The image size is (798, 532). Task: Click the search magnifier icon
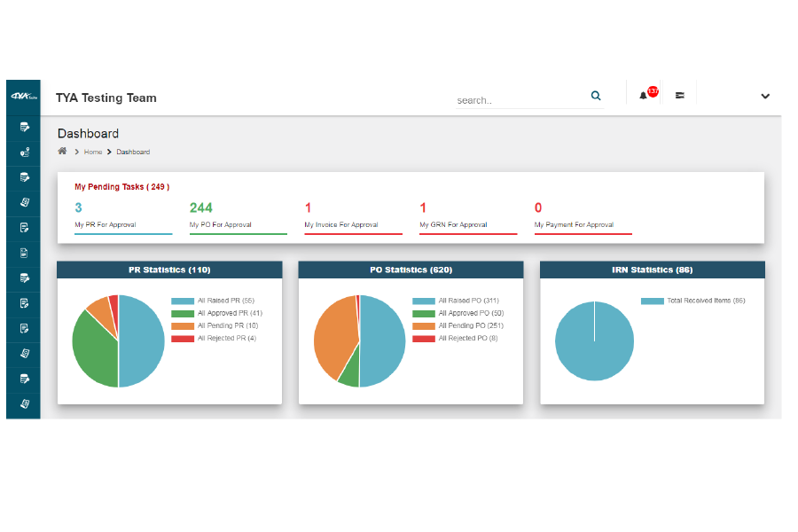596,95
